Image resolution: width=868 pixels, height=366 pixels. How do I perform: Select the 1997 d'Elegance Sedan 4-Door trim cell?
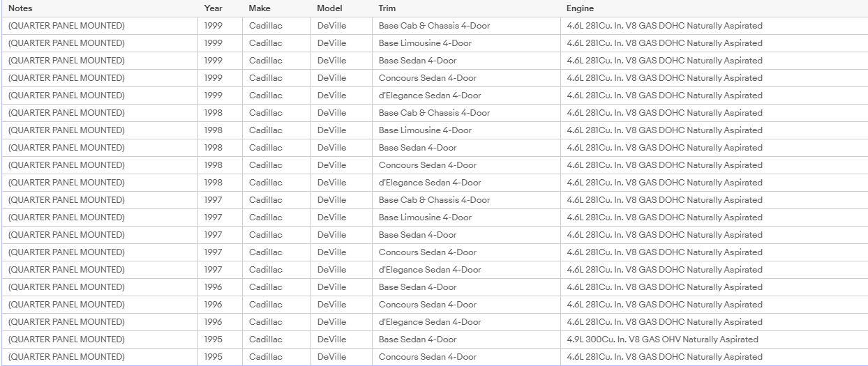pyautogui.click(x=467, y=270)
